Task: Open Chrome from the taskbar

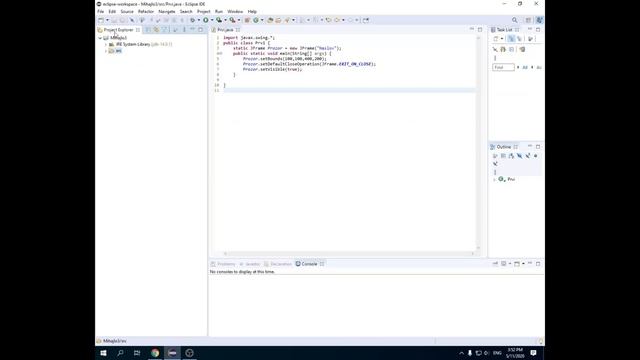Action: tap(155, 353)
